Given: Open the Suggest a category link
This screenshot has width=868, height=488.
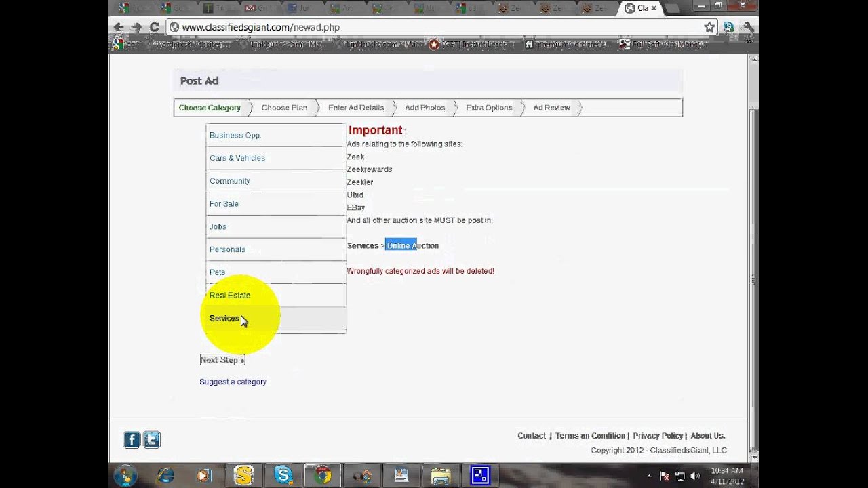Looking at the screenshot, I should [233, 382].
